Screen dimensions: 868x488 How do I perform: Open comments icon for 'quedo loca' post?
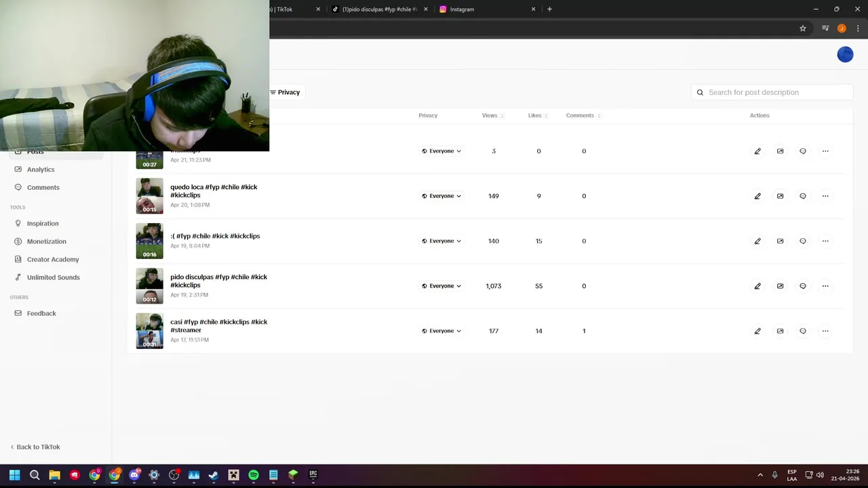pyautogui.click(x=803, y=196)
